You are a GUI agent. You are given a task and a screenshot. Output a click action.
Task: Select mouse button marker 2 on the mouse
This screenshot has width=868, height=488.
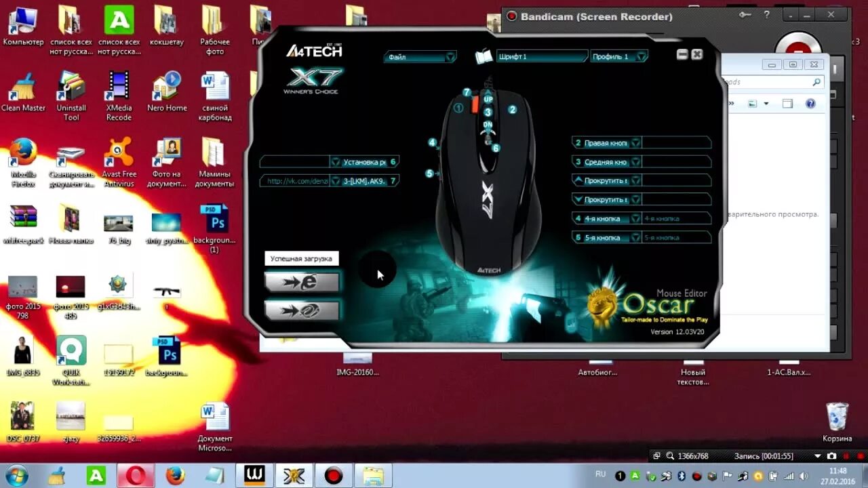[x=513, y=109]
